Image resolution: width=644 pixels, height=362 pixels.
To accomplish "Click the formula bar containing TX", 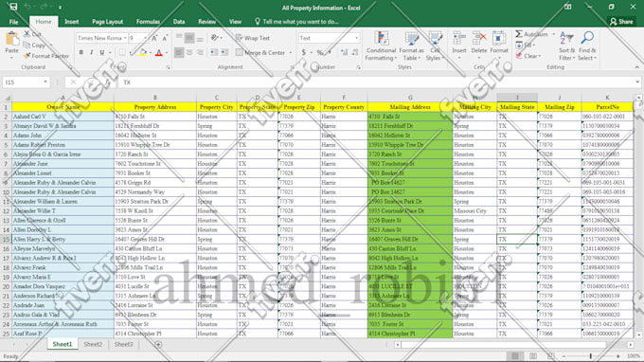I will (x=378, y=82).
